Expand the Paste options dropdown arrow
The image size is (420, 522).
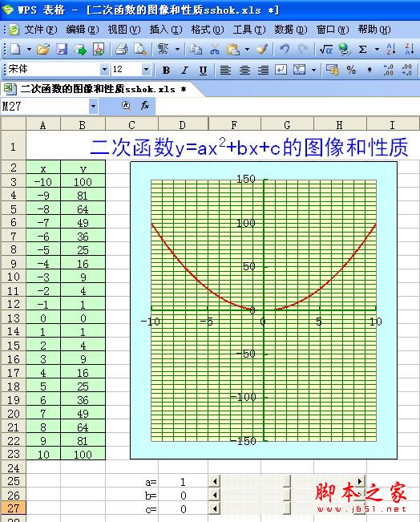coord(248,50)
